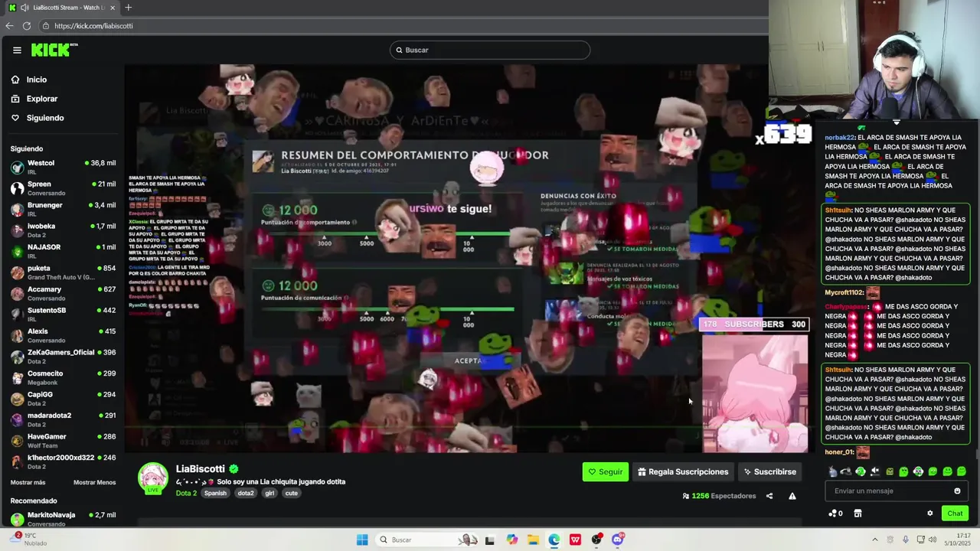This screenshot has width=980, height=551.
Task: Reload the page
Action: pos(27,26)
